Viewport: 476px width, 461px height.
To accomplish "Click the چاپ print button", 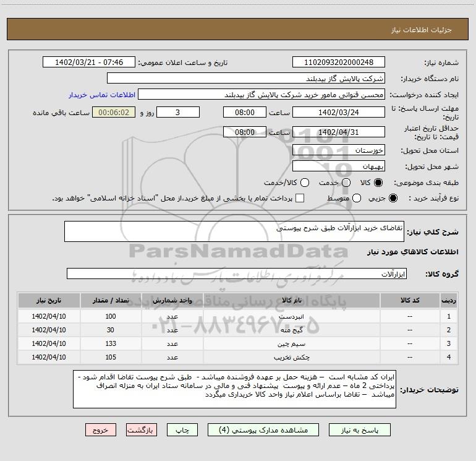I will (182, 430).
